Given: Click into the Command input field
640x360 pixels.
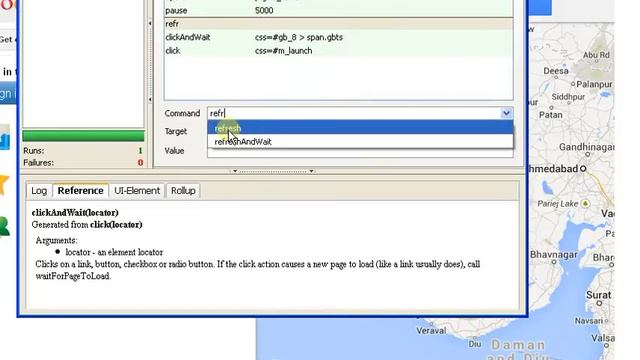Looking at the screenshot, I should pyautogui.click(x=354, y=113).
